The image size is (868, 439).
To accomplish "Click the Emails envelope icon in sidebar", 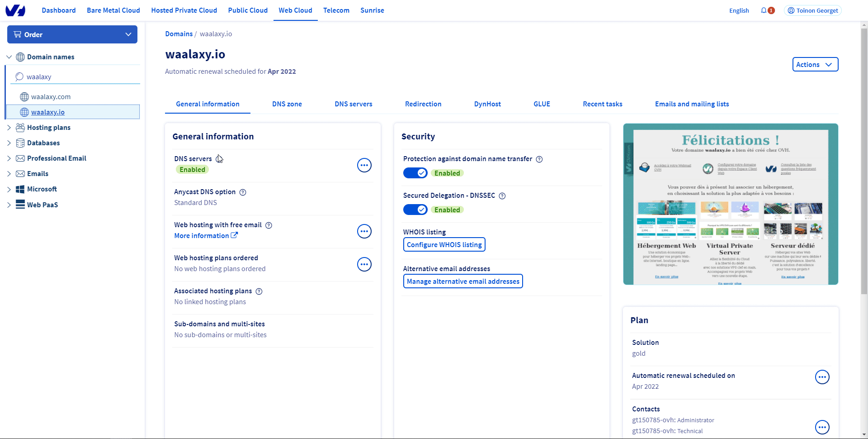I will [x=20, y=174].
